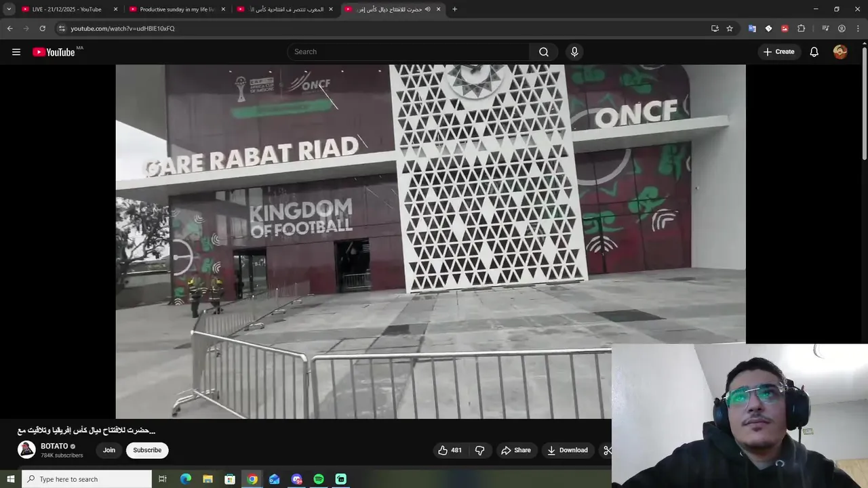Viewport: 868px width, 488px height.
Task: Open Spotify from the taskbar
Action: pyautogui.click(x=319, y=479)
